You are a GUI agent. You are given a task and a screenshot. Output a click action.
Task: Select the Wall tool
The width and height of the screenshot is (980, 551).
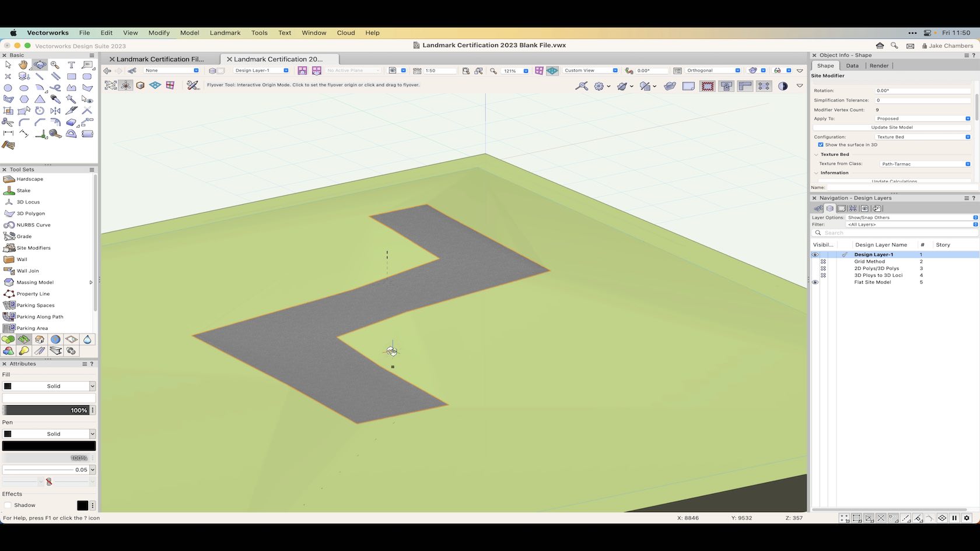(x=23, y=259)
